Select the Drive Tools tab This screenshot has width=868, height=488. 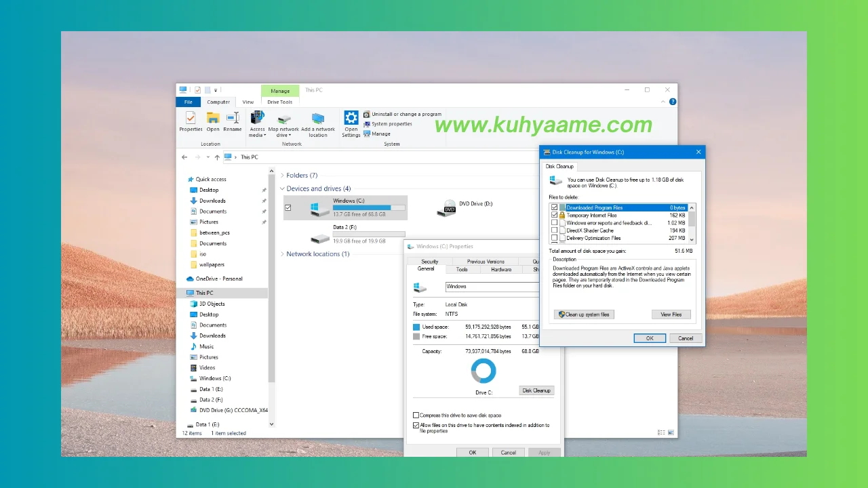pyautogui.click(x=280, y=102)
